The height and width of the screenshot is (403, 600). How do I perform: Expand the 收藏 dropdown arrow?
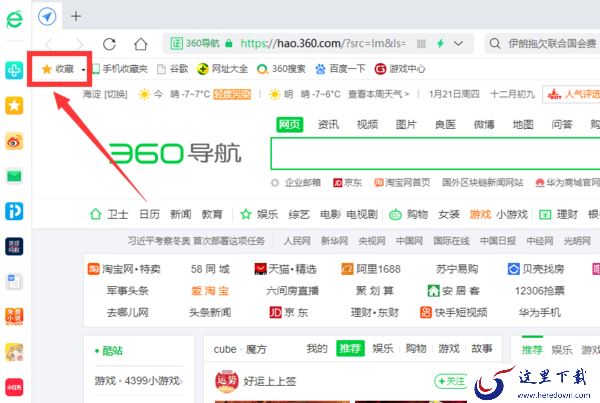(x=83, y=70)
